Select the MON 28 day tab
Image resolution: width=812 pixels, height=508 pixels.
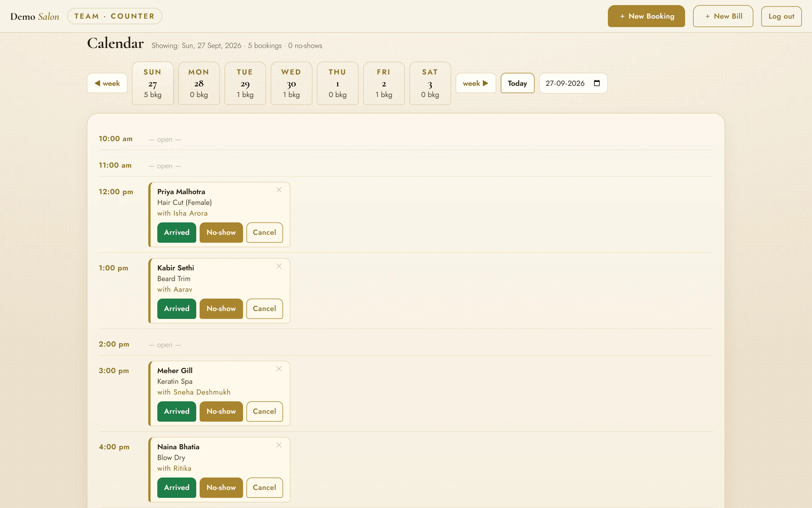[199, 83]
